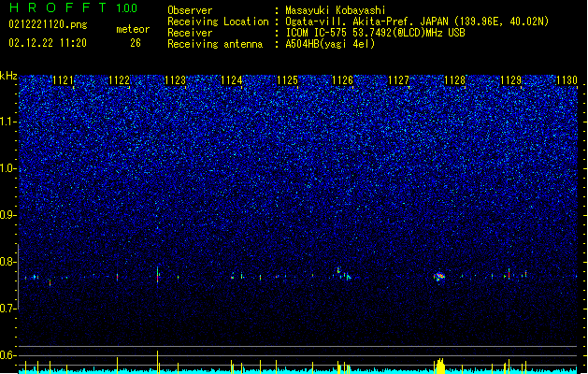The height and width of the screenshot is (374, 588).
Task: Click the tall vertical echo streak before 1123
Action: 157,275
